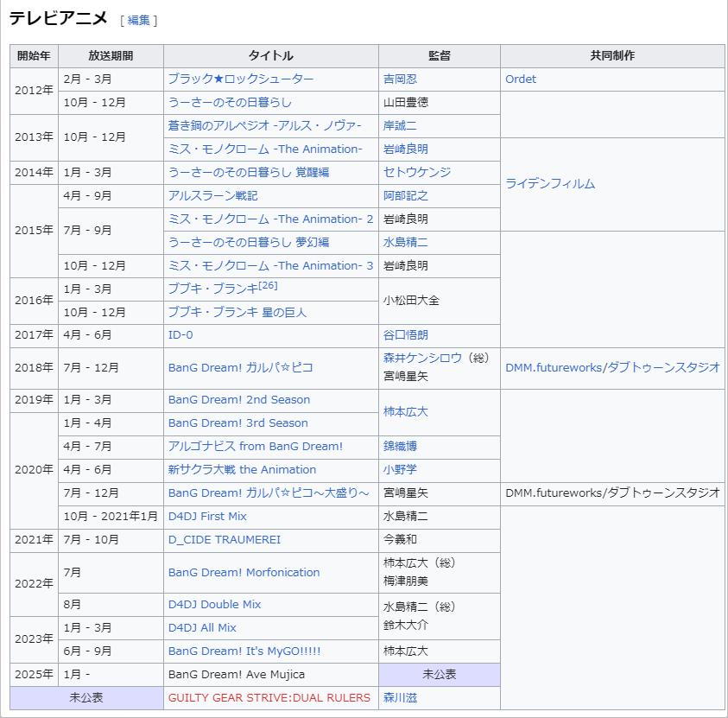The image size is (728, 718).
Task: Open the linked DMM.futureworks/ダブトゥーンスタジオ entry
Action: coord(612,368)
